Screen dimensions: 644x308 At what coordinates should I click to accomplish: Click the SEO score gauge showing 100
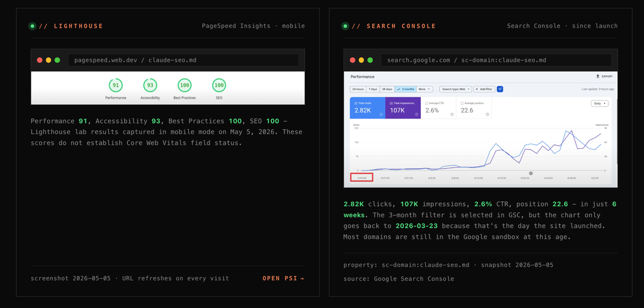click(219, 85)
